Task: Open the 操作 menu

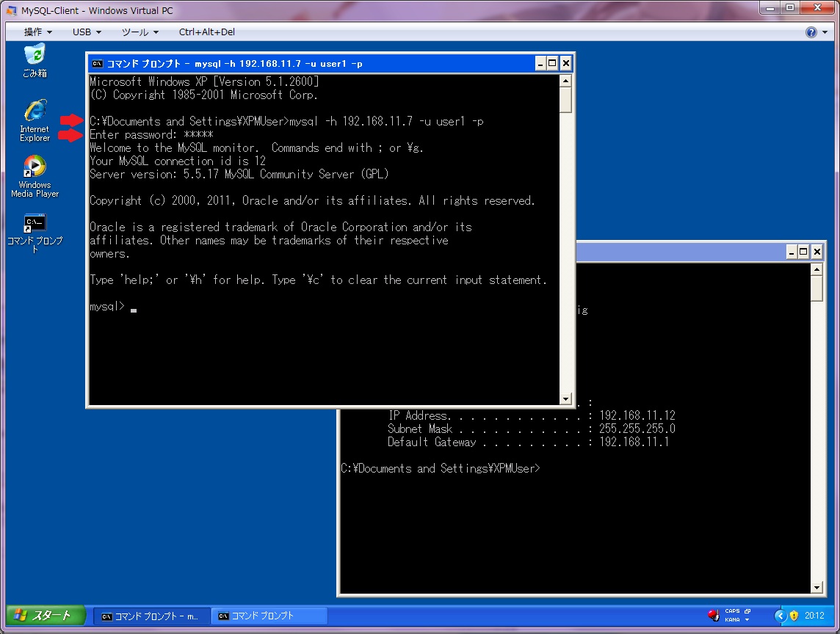Action: point(37,32)
